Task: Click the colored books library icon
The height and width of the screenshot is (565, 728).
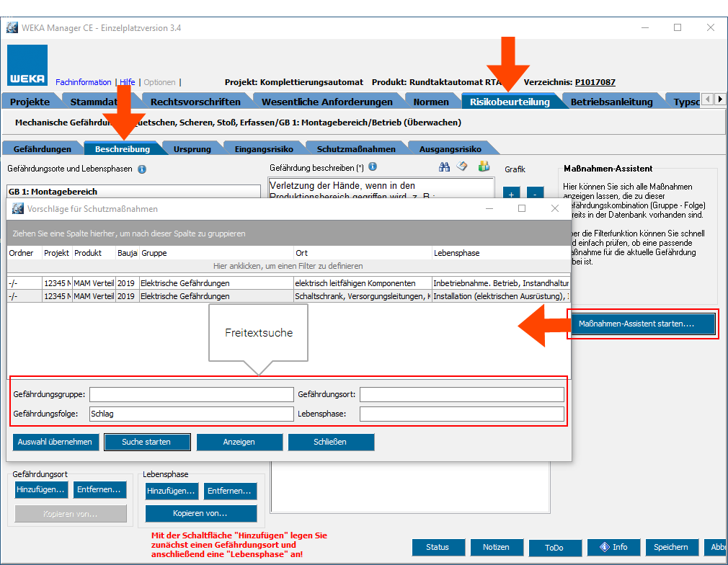Action: [x=484, y=166]
